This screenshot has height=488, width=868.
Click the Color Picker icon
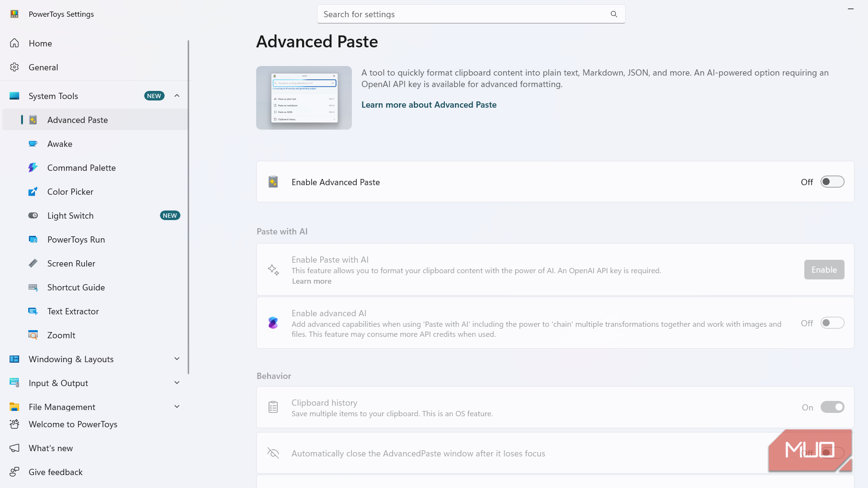[33, 191]
